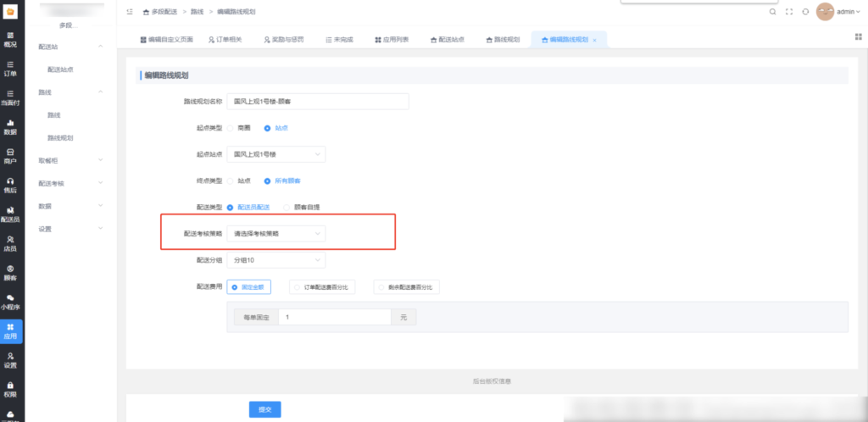Click the 每单固定 amount field
The height and width of the screenshot is (422, 868).
(335, 317)
